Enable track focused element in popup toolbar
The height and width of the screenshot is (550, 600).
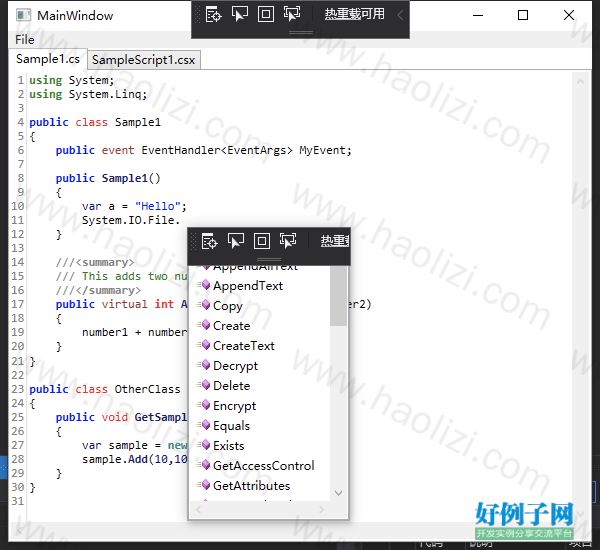(x=288, y=241)
